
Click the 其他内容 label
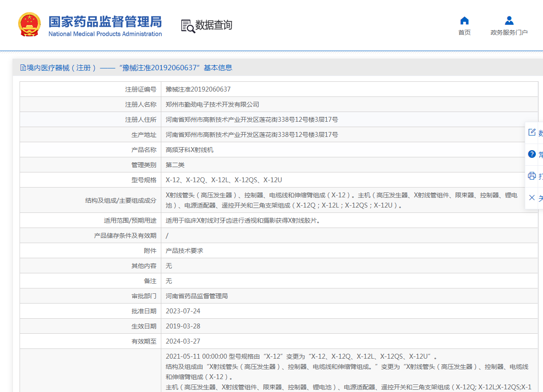144,266
